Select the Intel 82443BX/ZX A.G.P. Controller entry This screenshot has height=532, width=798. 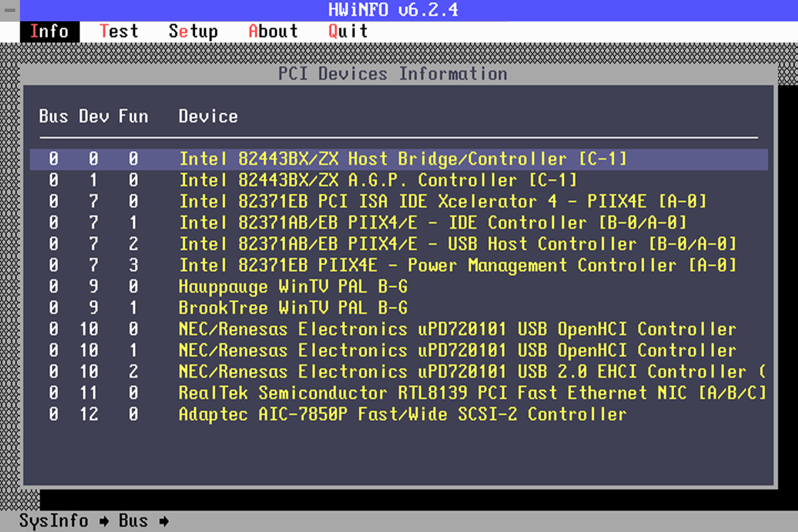pos(378,180)
